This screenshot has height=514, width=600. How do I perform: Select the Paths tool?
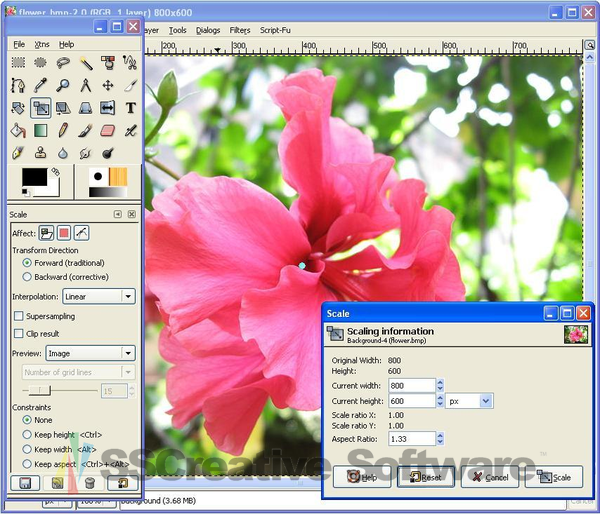(18, 85)
